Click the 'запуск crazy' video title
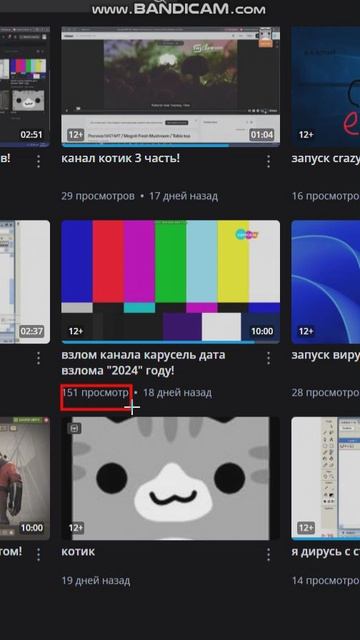Viewport: 360px width, 640px height. 326,158
